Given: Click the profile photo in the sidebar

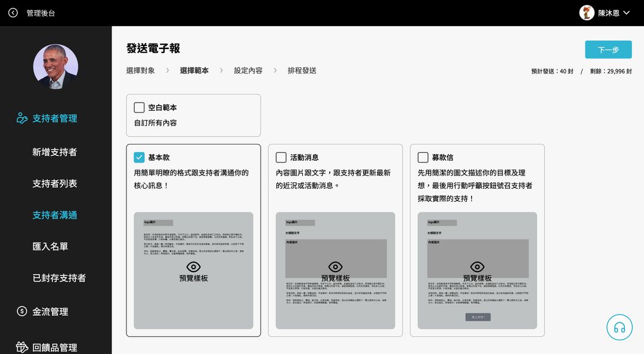Looking at the screenshot, I should point(55,67).
